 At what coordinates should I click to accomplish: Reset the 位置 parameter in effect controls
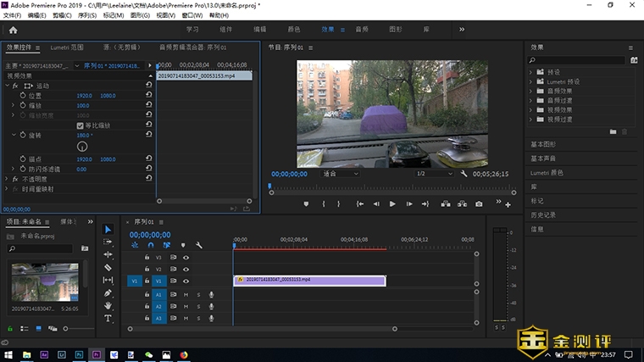(x=149, y=96)
